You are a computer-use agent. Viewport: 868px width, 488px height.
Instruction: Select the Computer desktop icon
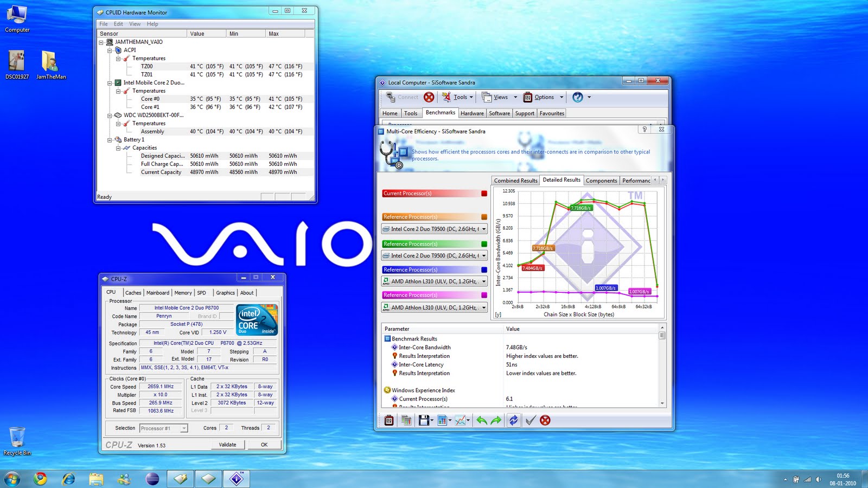(17, 19)
